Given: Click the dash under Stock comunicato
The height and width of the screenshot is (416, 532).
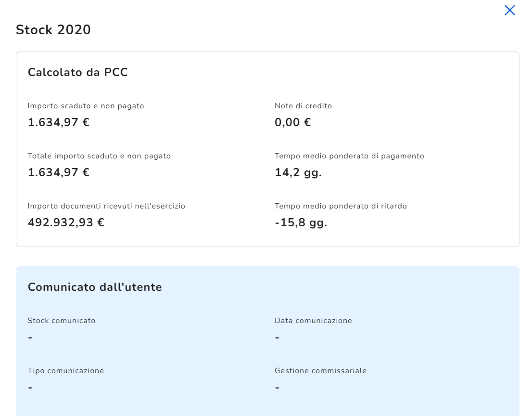Looking at the screenshot, I should tap(30, 338).
